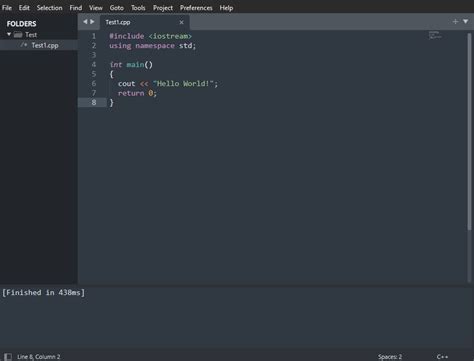Viewport: 474px width, 361px height.
Task: Open the Tools menu
Action: [138, 8]
